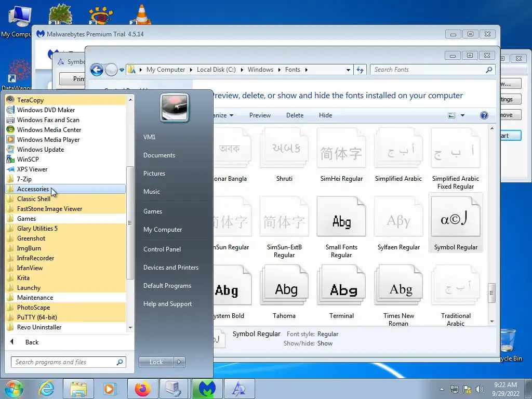Click Delete in Fonts toolbar
Screen dimensions: 532x399
295,115
